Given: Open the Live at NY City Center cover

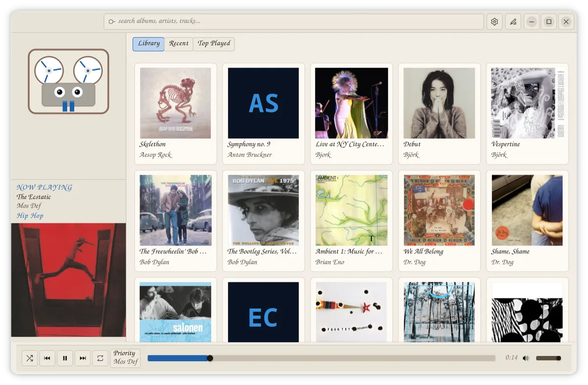Looking at the screenshot, I should pos(351,103).
